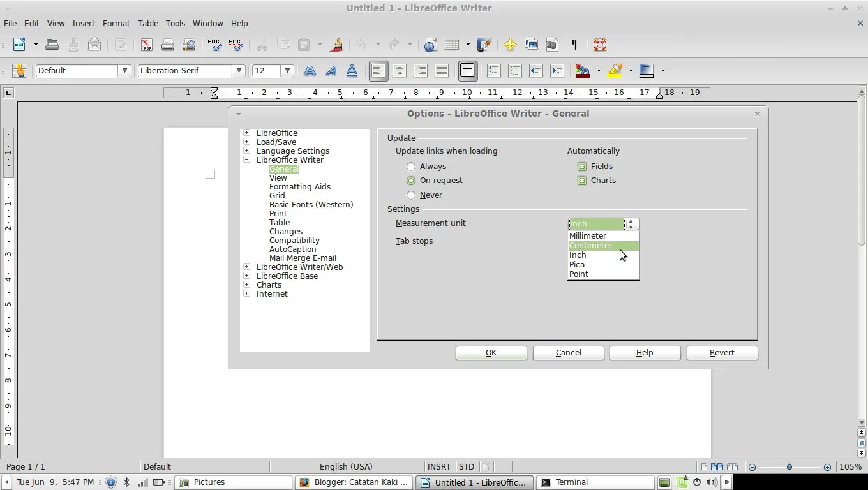The height and width of the screenshot is (490, 868).
Task: Open the Navigator star icon
Action: coord(510,45)
